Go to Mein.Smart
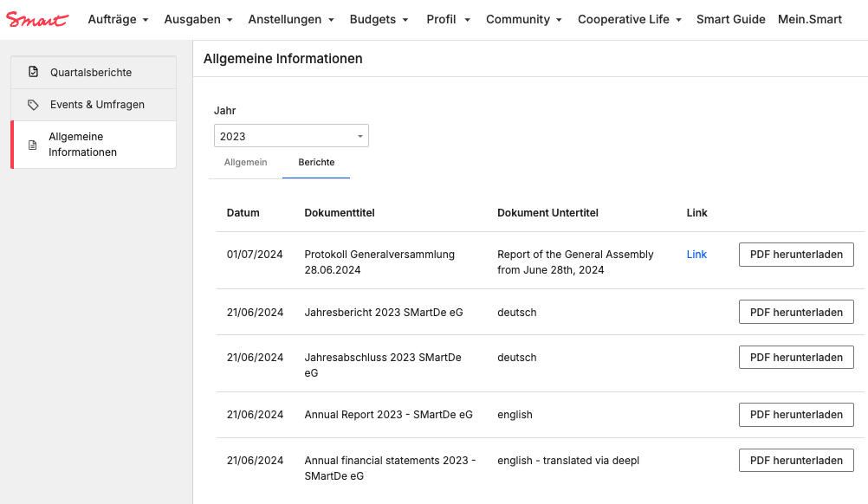The width and height of the screenshot is (868, 504). (809, 19)
